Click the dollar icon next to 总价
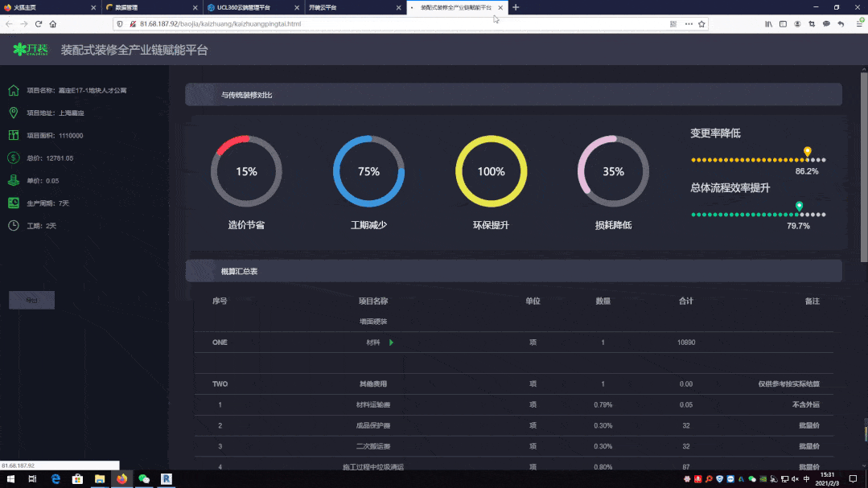The width and height of the screenshot is (868, 488). 13,158
